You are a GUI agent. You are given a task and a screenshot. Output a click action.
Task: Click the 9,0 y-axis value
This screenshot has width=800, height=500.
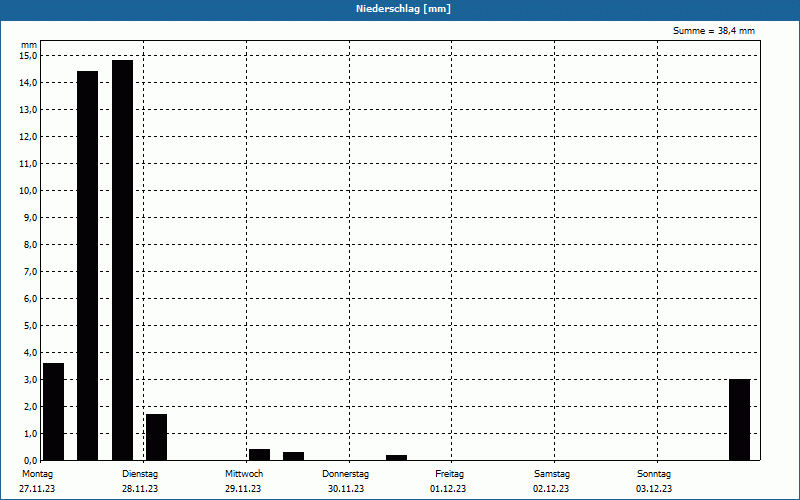31,218
